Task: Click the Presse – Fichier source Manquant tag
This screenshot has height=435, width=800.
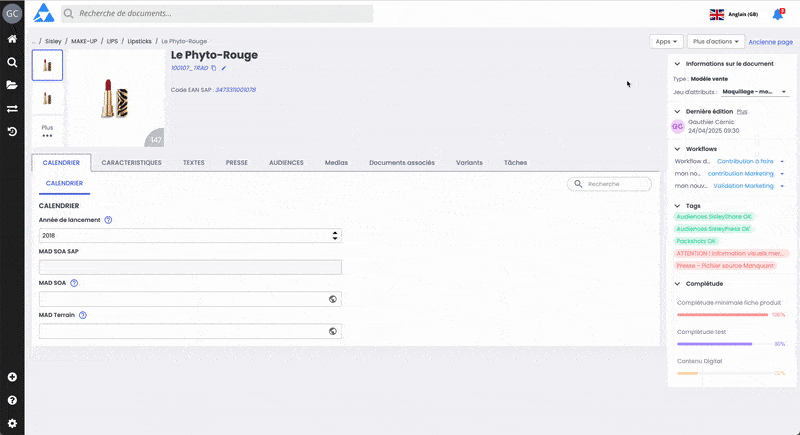Action: coord(725,266)
